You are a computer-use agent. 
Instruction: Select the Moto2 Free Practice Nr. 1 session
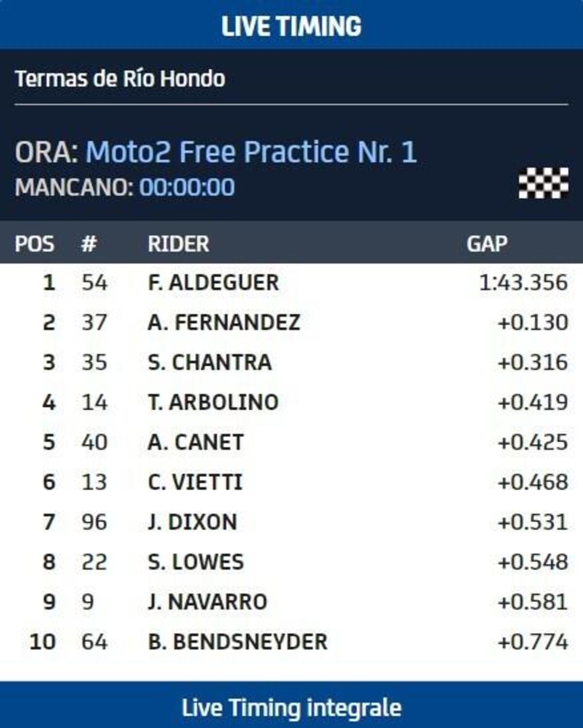click(251, 152)
